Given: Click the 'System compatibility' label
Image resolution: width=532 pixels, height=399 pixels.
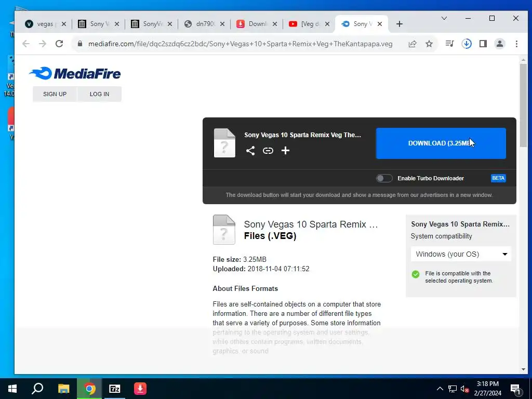Looking at the screenshot, I should tap(441, 236).
